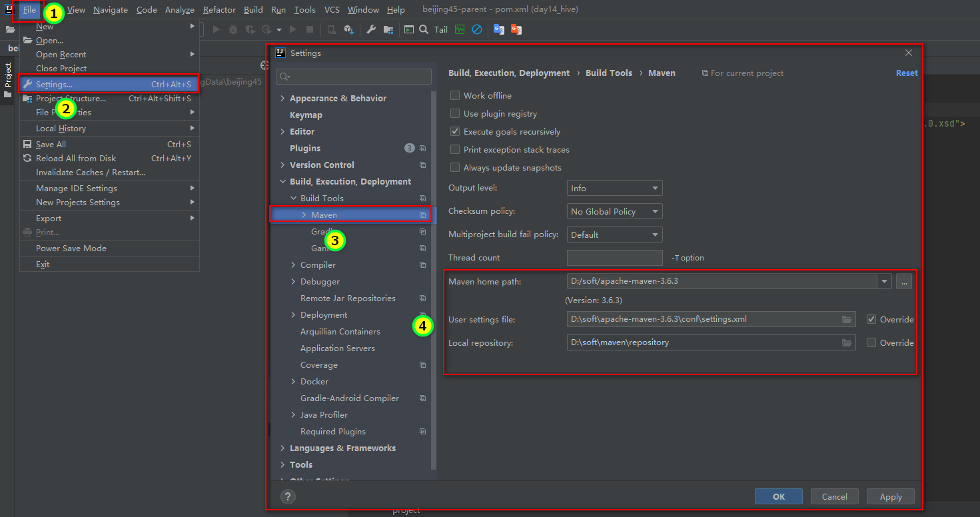Click the blue circle-slash toolbar icon
Screen dimensions: 980x517
[x=476, y=29]
